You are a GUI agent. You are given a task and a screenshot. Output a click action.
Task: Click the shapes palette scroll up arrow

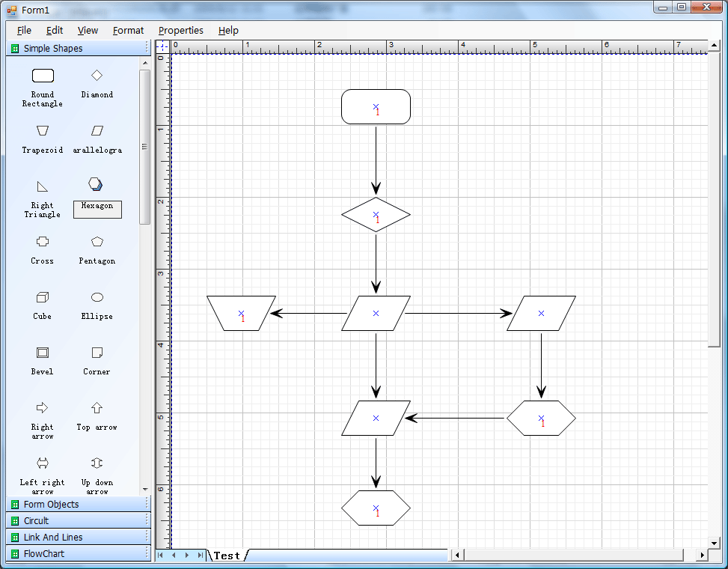145,63
